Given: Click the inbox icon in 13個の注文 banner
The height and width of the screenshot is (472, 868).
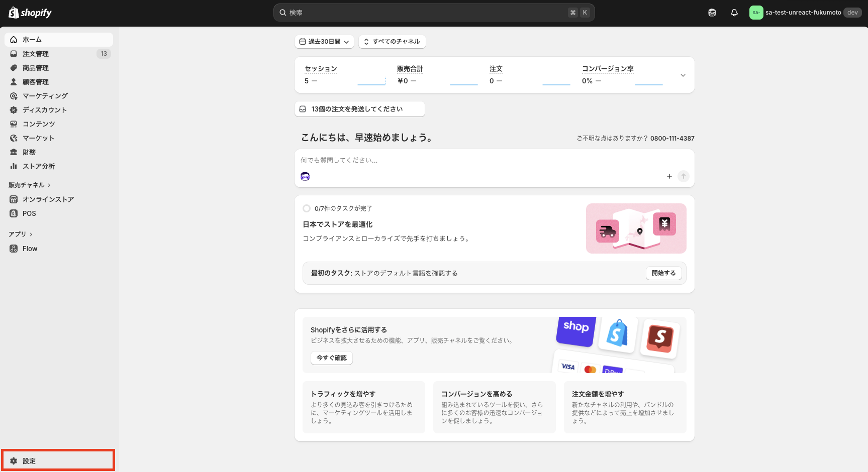Looking at the screenshot, I should click(x=303, y=109).
